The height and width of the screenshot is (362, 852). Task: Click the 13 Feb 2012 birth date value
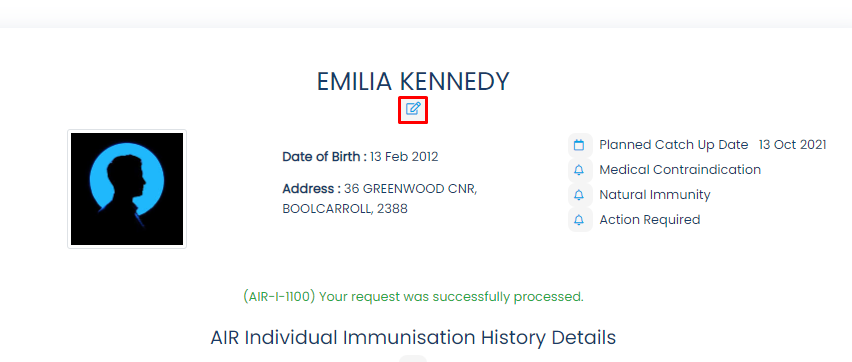[404, 157]
